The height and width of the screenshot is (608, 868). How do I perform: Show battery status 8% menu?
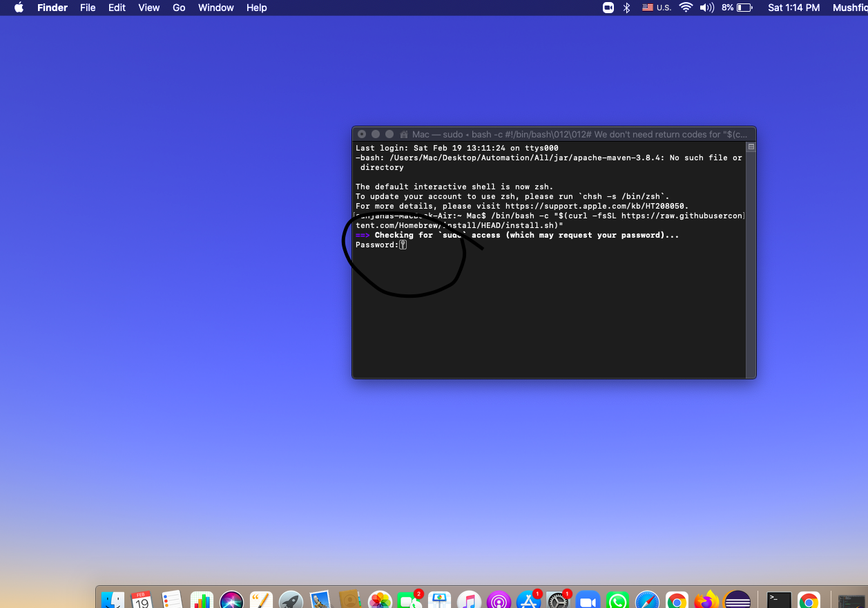(737, 8)
